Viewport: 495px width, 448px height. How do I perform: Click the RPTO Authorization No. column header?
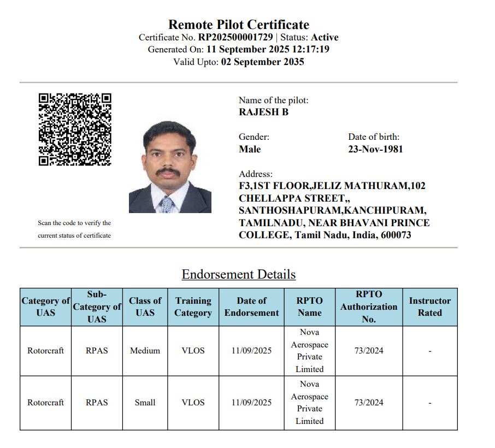368,306
